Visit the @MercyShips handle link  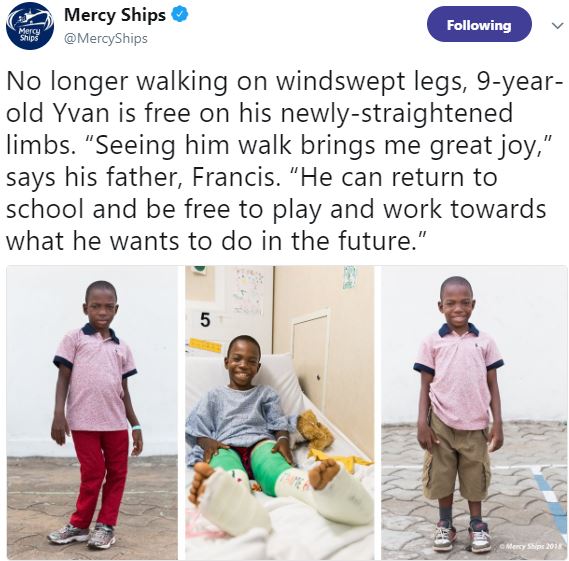click(106, 38)
